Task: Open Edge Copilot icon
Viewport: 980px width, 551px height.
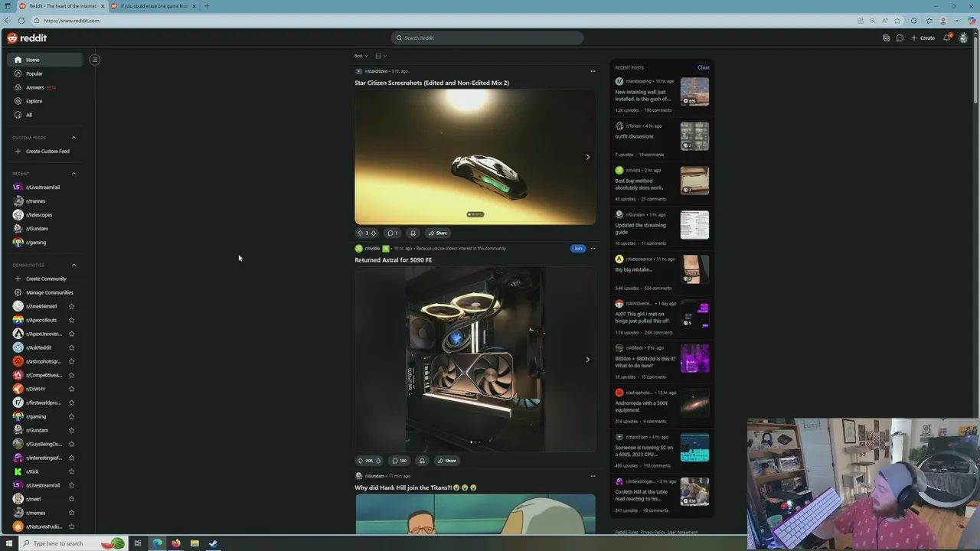Action: pyautogui.click(x=972, y=21)
